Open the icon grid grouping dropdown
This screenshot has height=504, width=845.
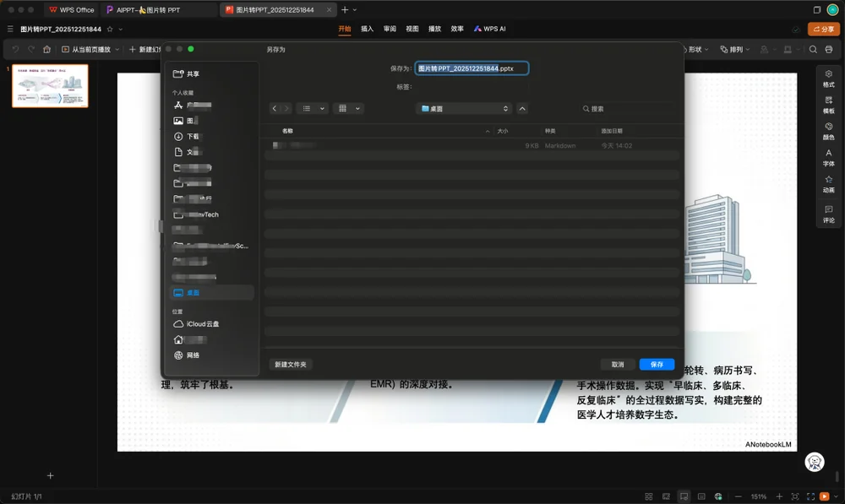pyautogui.click(x=348, y=108)
